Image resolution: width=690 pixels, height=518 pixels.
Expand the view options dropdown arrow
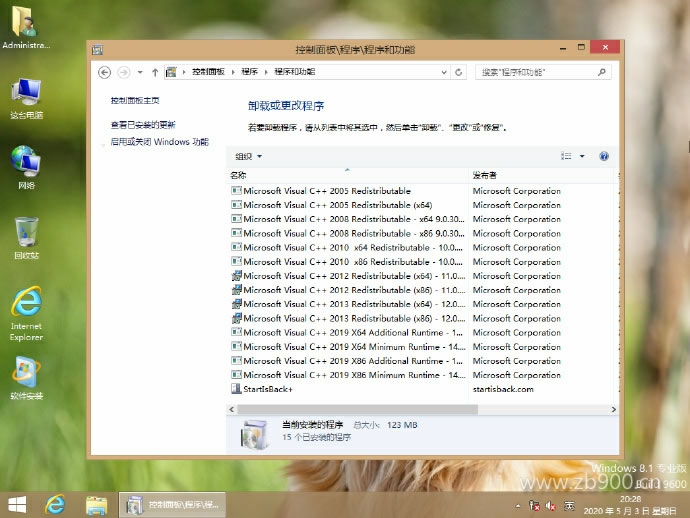[x=582, y=156]
